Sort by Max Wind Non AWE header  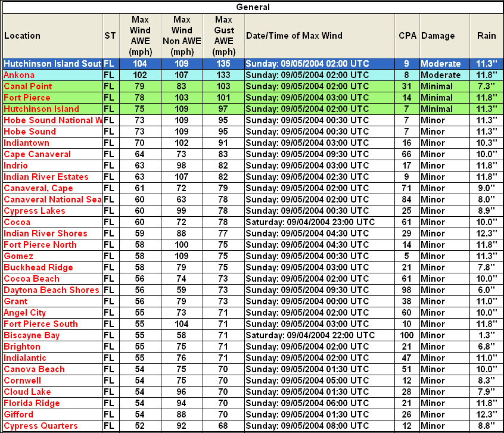pos(182,36)
